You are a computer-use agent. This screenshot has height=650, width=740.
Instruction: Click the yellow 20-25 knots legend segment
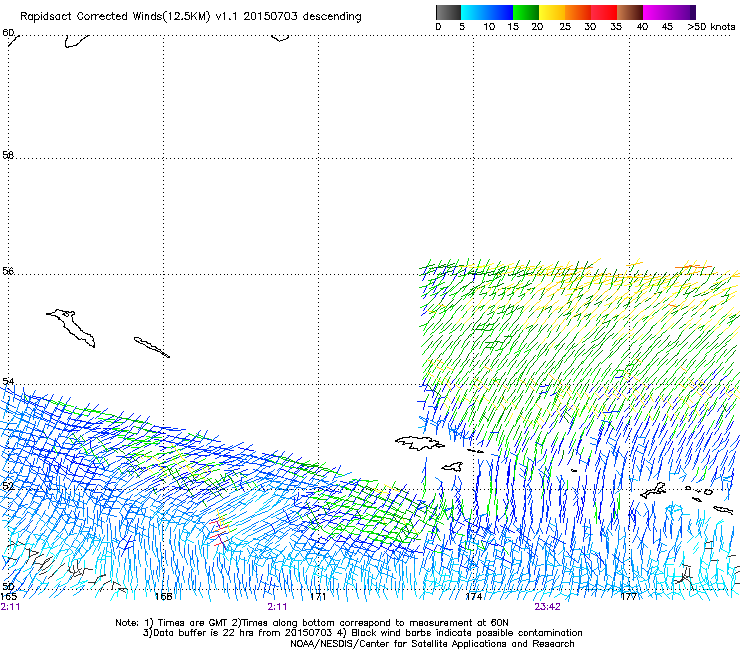tap(552, 12)
